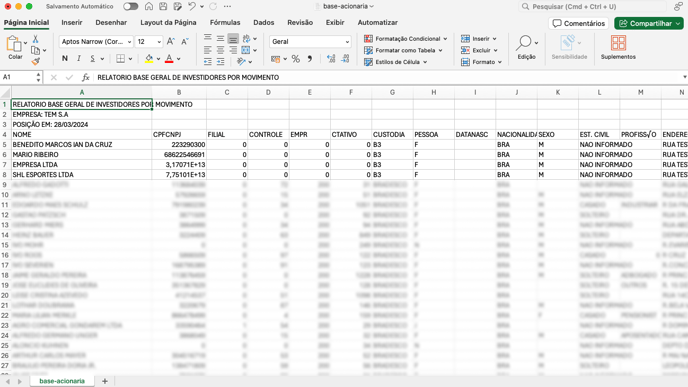The height and width of the screenshot is (387, 688).
Task: Switch to the Revisão tab
Action: pos(300,22)
